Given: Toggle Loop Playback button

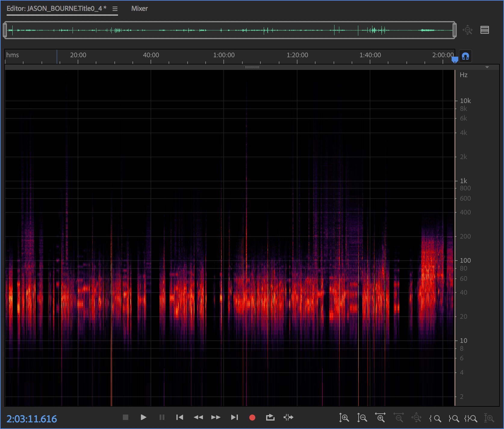Looking at the screenshot, I should pos(270,417).
